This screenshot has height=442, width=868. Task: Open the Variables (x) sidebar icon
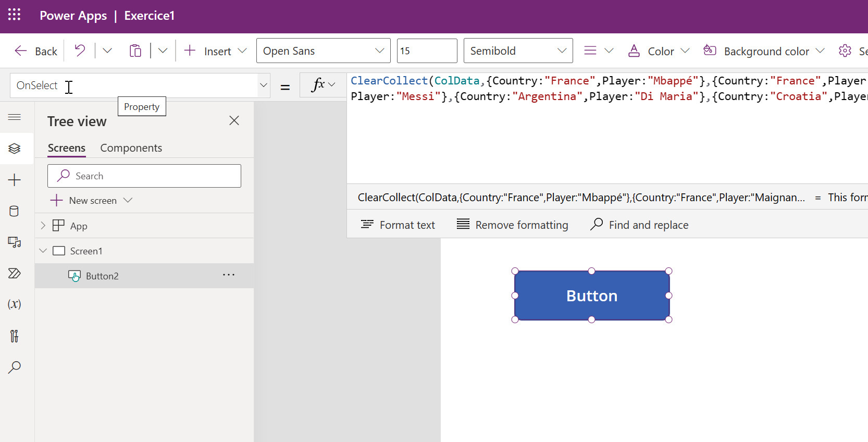pos(15,304)
